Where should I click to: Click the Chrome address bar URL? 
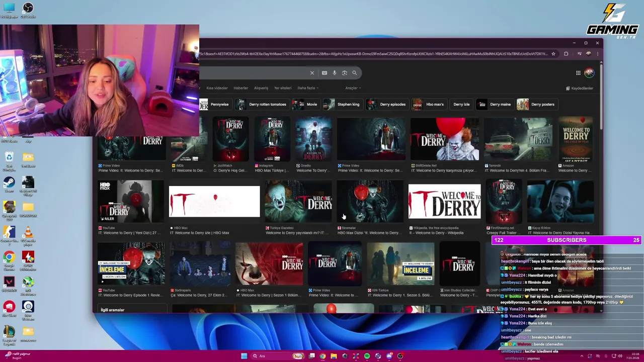[x=373, y=54]
